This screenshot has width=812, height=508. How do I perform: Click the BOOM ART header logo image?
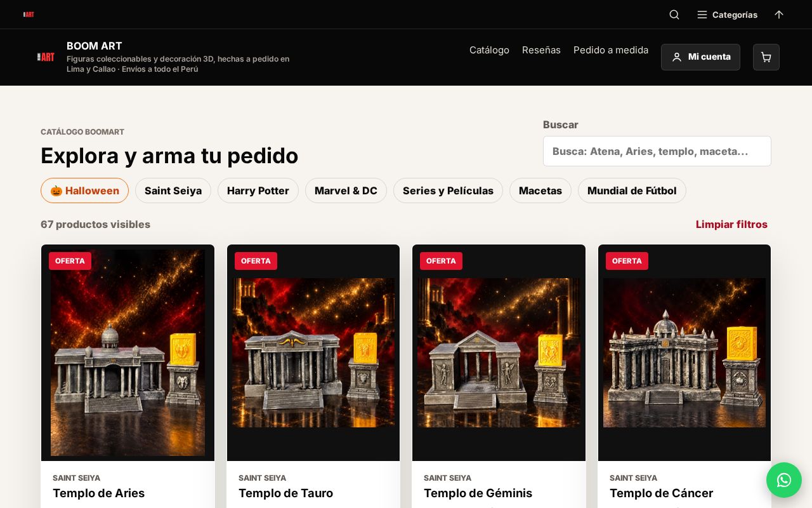(46, 57)
